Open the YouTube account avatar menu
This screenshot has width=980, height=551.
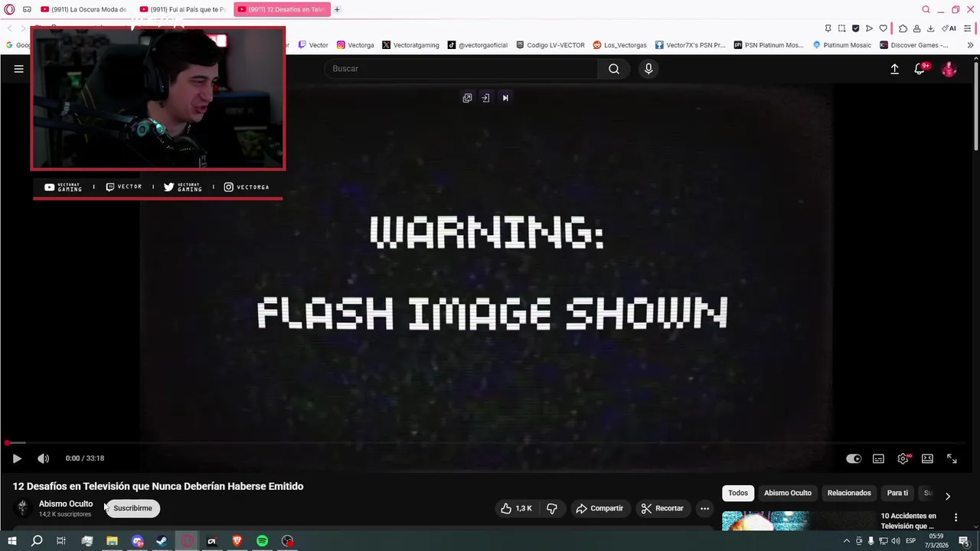click(949, 69)
